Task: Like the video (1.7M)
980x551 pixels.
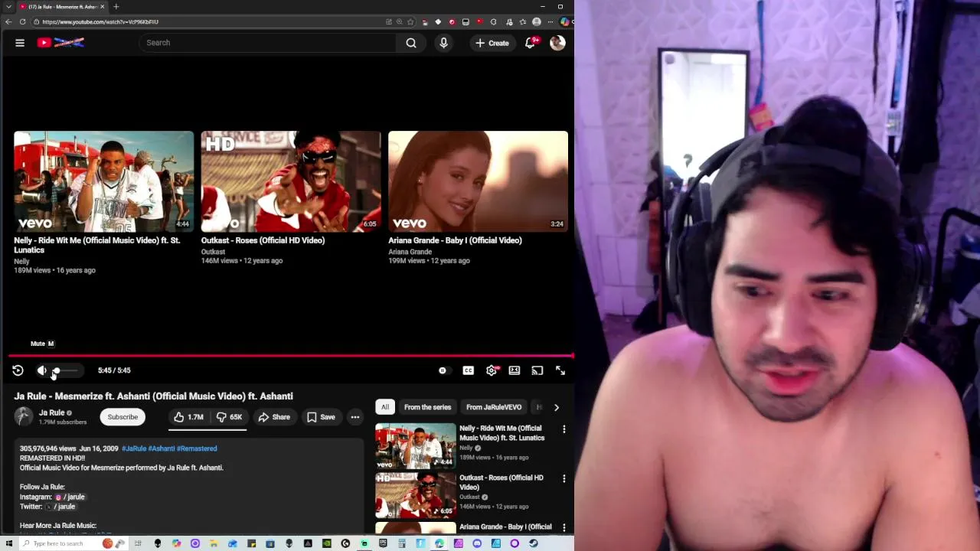Action: point(188,417)
